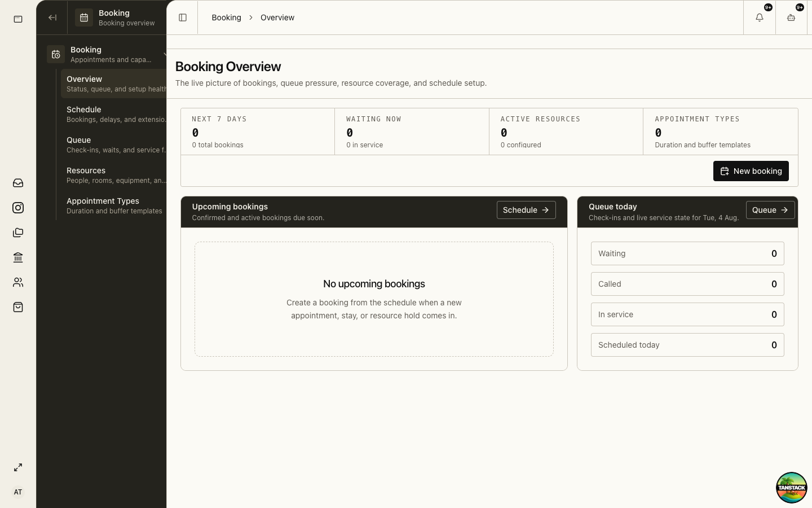Toggle the sidebar panel icon beside breadcrumb
Image resolution: width=812 pixels, height=508 pixels.
coord(183,17)
